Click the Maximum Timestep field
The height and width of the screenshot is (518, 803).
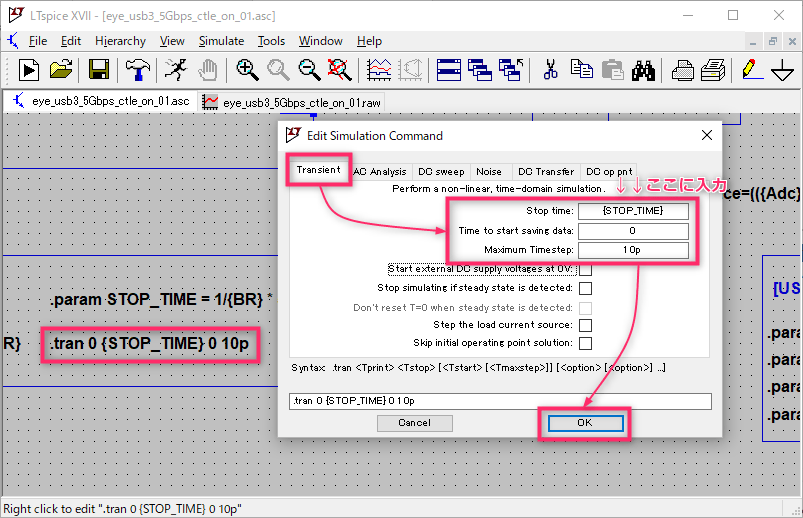click(x=633, y=250)
